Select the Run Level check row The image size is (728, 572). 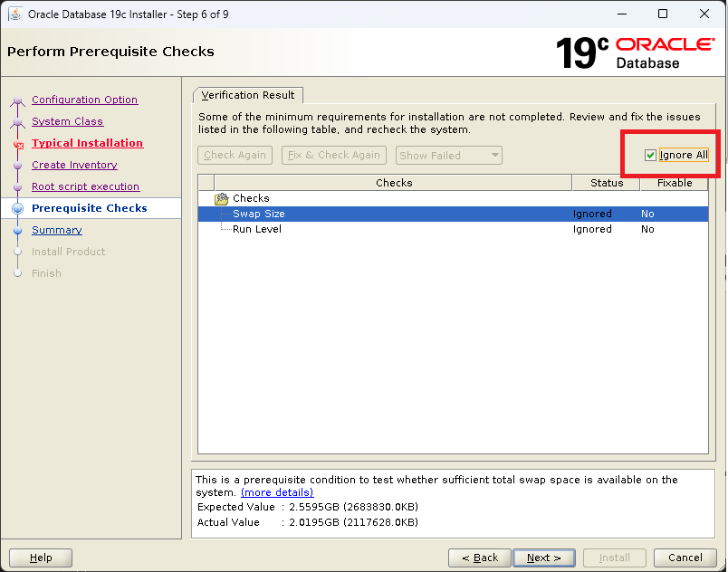(453, 229)
